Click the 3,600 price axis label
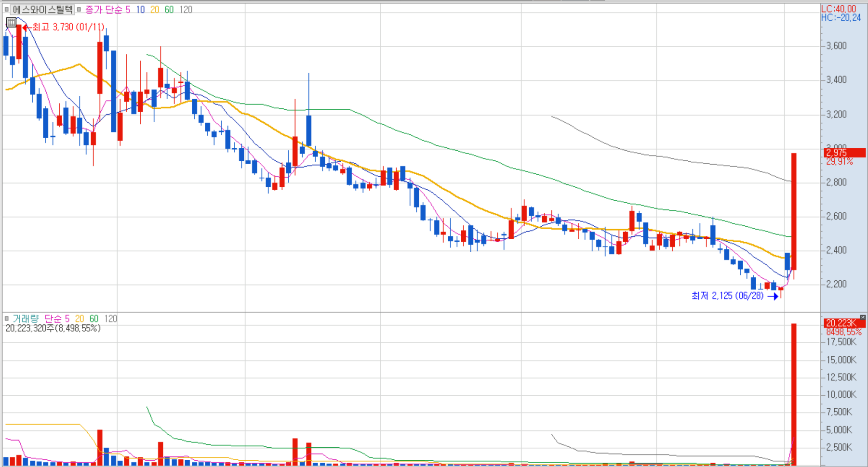Viewport: 868px width, 467px height. tap(836, 46)
